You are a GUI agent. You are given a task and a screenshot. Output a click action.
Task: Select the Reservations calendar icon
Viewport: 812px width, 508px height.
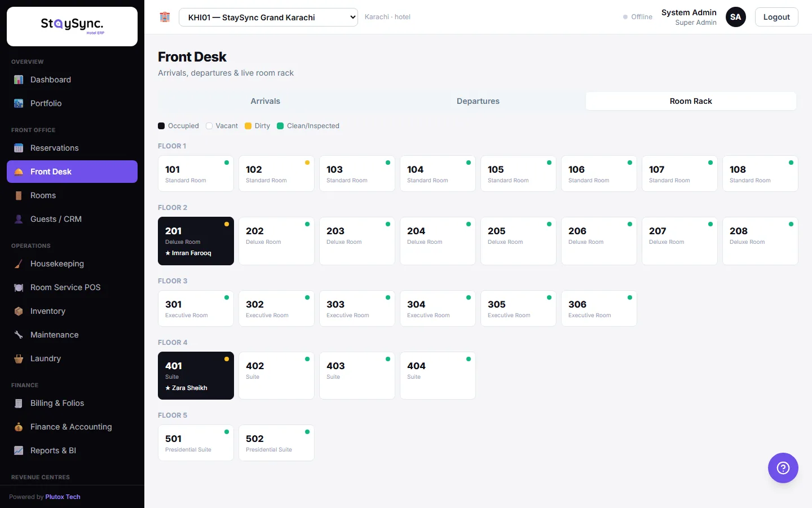tap(19, 148)
